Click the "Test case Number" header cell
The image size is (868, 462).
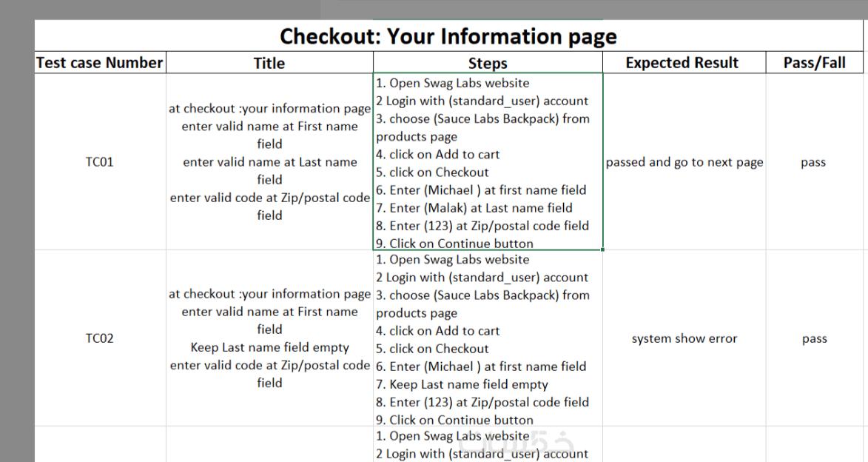point(100,63)
